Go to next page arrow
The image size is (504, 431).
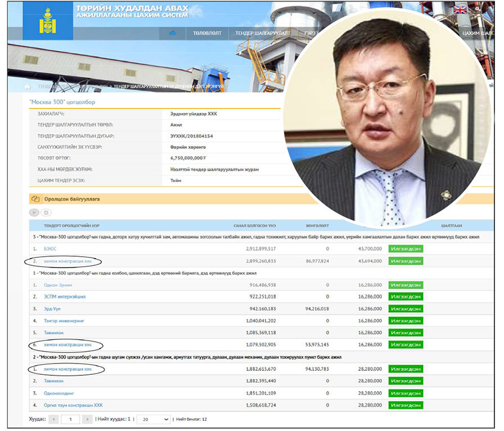87,419
